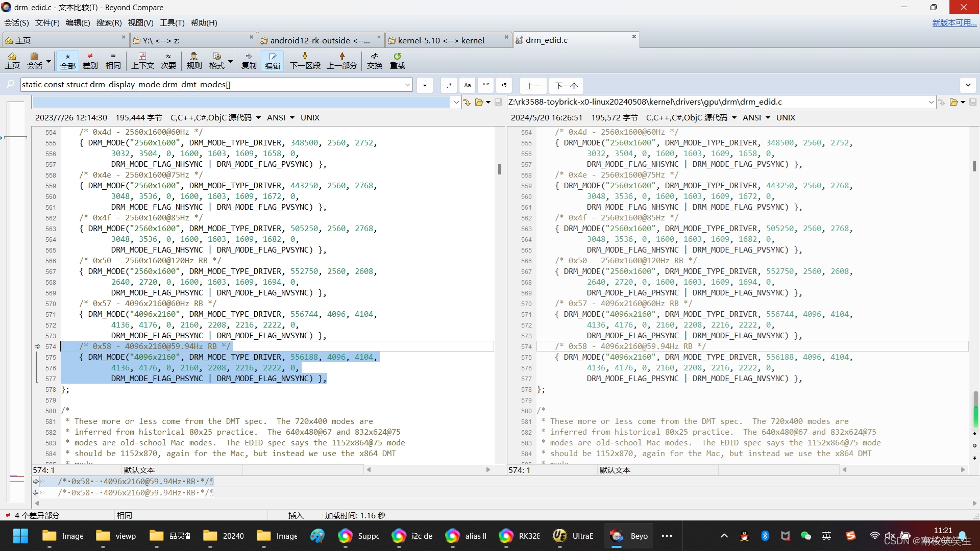Toggle 上下文 (Context) display
Screen dimensions: 980x551
pyautogui.click(x=142, y=60)
